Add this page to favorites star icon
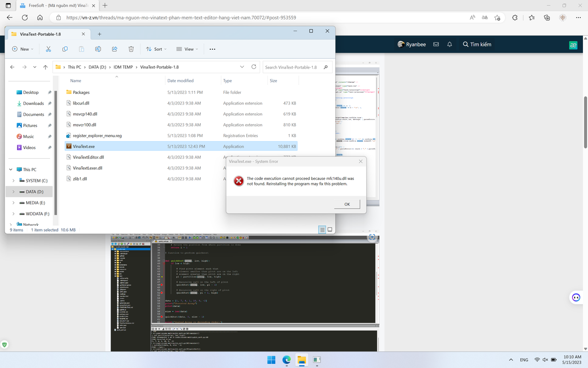588x368 pixels. coord(497,17)
